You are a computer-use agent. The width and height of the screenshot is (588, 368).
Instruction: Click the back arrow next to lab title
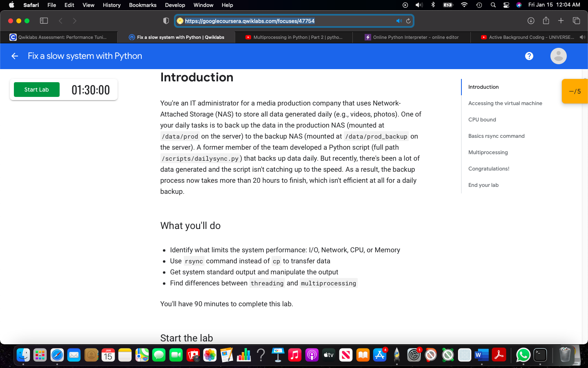15,56
